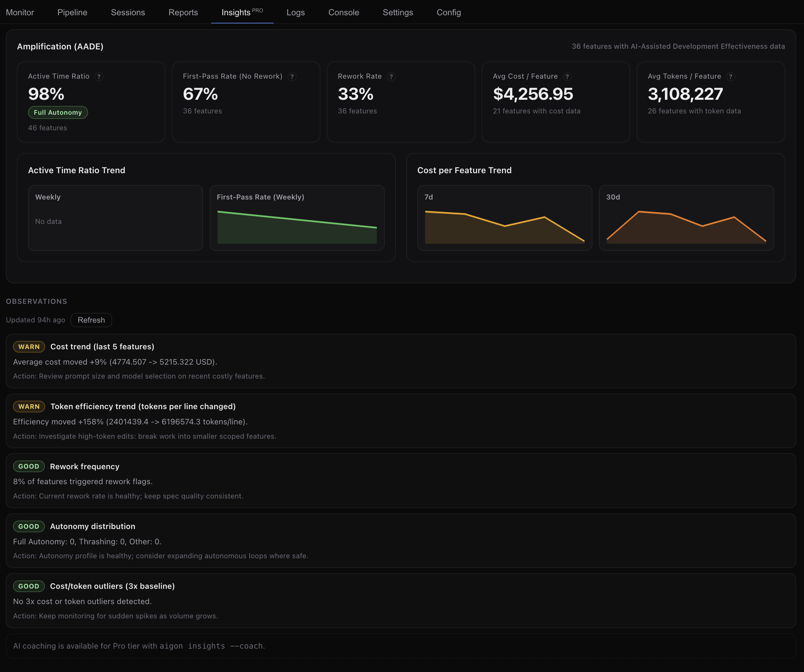Switch to the Monitor tab
The image size is (804, 672).
(x=20, y=12)
